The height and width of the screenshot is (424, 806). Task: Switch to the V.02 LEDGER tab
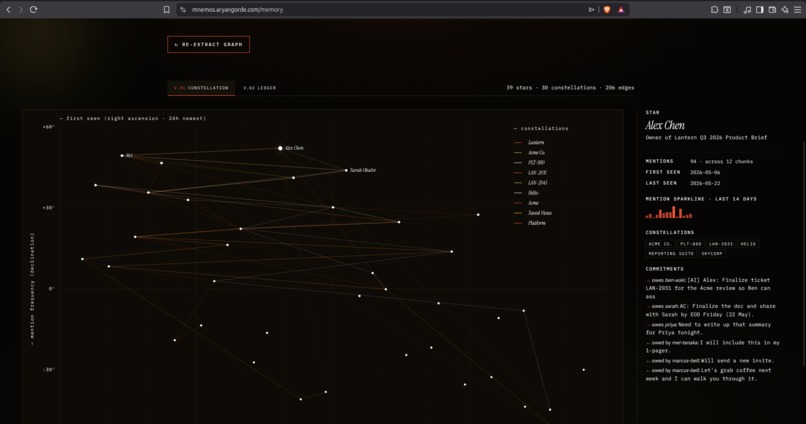point(260,88)
